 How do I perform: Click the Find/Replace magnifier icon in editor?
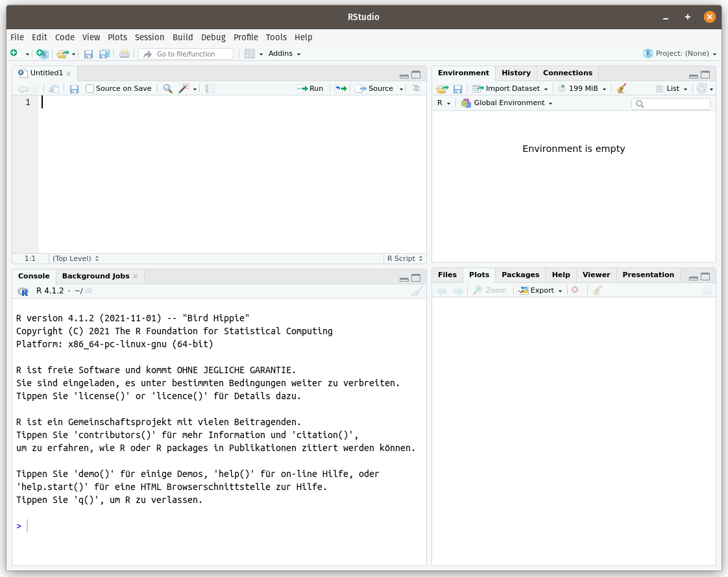(x=167, y=89)
